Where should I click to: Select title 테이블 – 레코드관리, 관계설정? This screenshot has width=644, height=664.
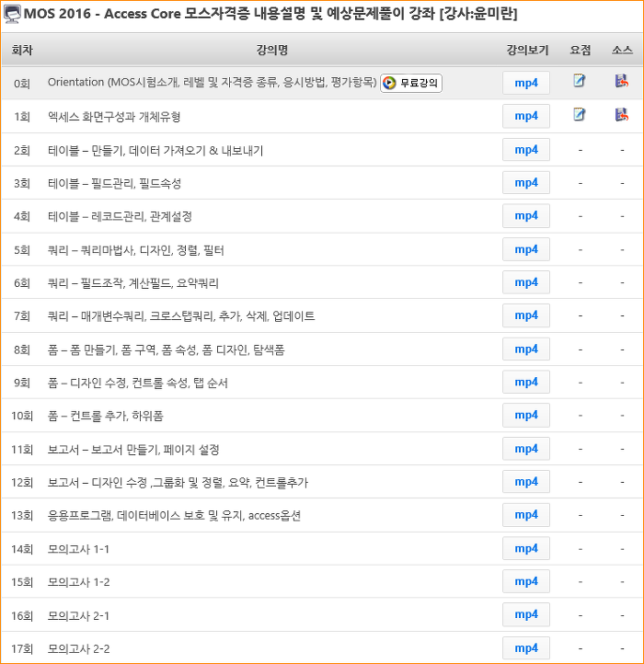(120, 216)
